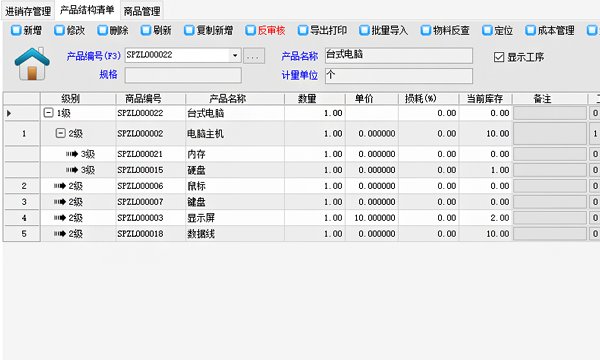Image resolution: width=600 pixels, height=360 pixels.
Task: Click the 备注 cell in 电脑主机 row
Action: (x=550, y=134)
